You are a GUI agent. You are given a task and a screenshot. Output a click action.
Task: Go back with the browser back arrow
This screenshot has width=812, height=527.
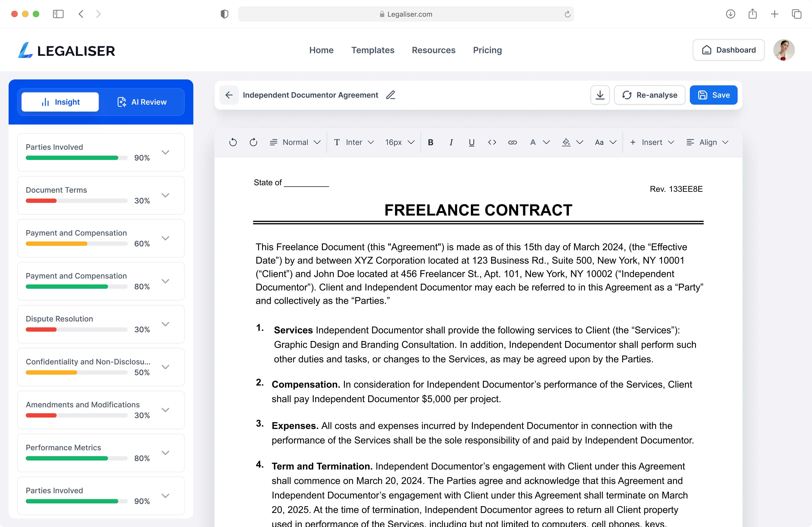(81, 14)
